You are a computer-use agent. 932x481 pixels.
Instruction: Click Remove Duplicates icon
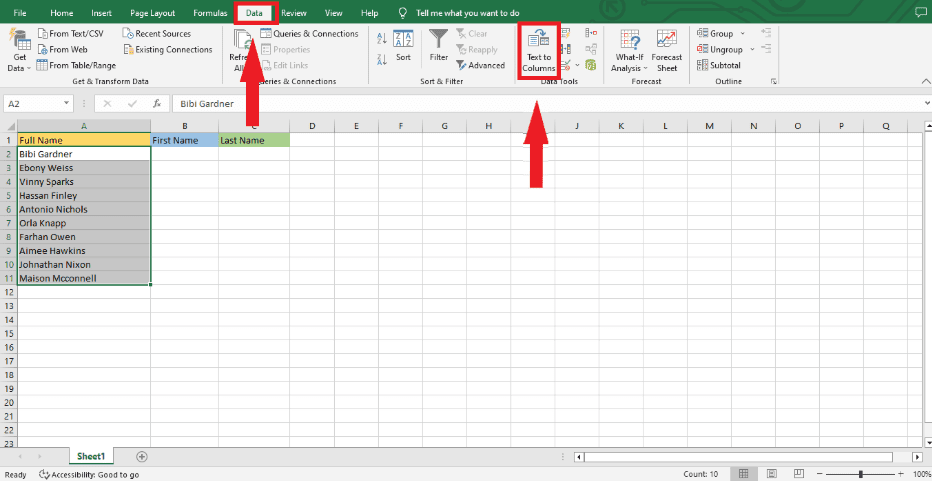[x=566, y=49]
